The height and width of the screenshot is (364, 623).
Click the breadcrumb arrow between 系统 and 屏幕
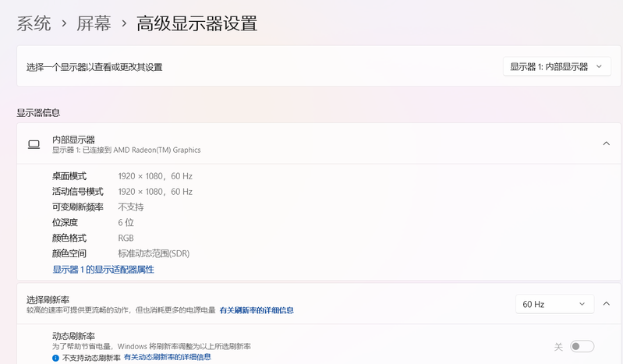64,24
